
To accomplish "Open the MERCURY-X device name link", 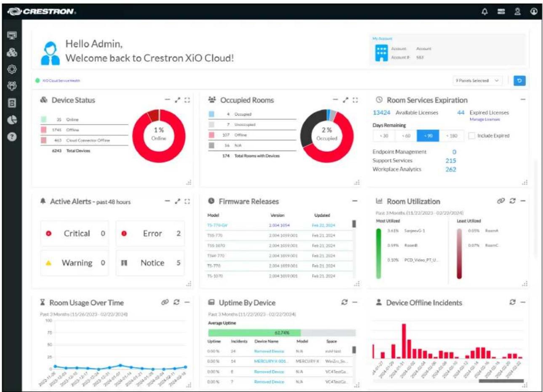I will click(x=270, y=361).
